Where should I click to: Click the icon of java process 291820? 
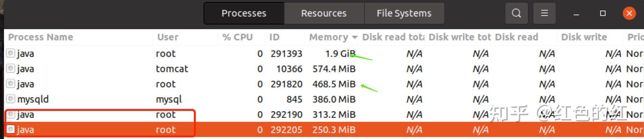(11, 83)
